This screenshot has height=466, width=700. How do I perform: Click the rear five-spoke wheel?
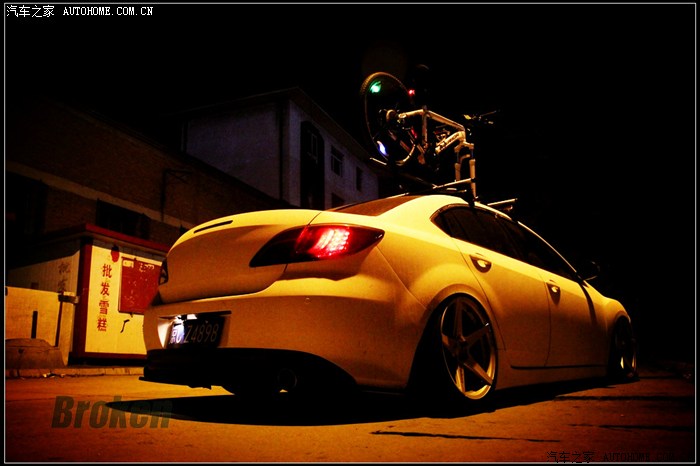click(465, 349)
